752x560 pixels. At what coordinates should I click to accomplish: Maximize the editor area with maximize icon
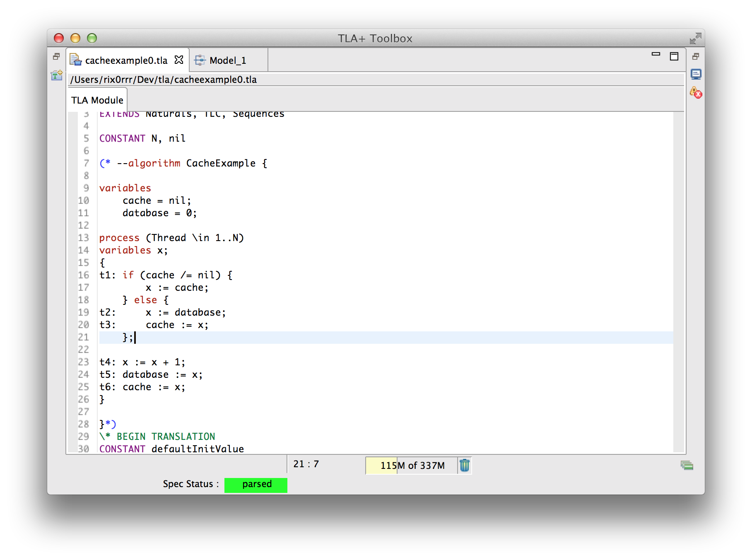click(674, 56)
